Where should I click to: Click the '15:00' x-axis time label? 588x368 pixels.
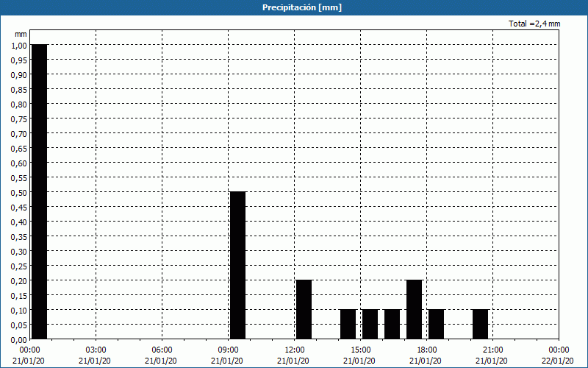click(360, 350)
